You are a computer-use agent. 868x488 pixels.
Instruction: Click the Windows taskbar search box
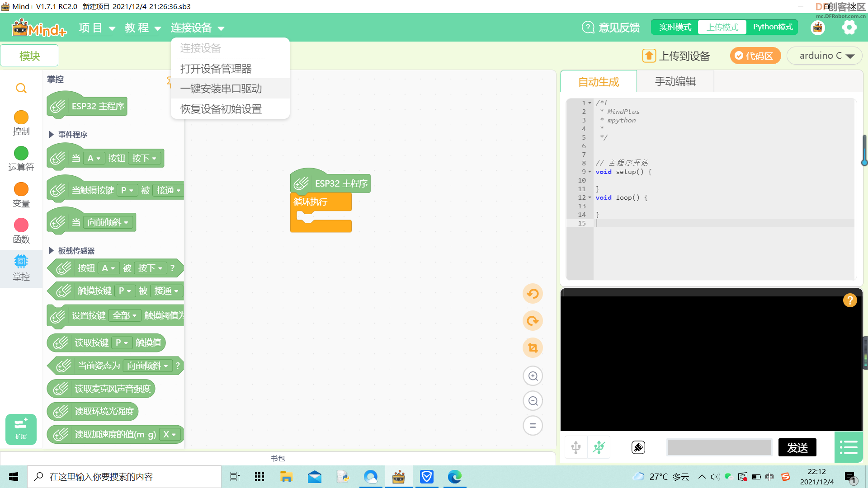coord(124,477)
